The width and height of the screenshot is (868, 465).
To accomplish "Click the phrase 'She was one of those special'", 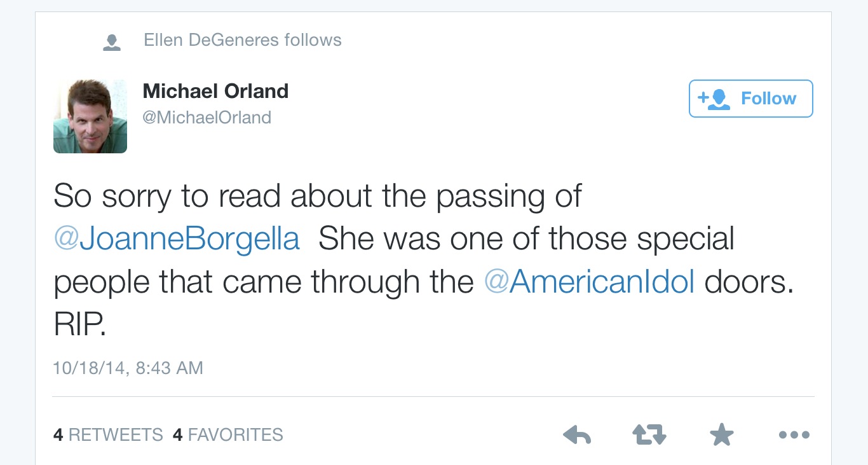I will pyautogui.click(x=526, y=239).
